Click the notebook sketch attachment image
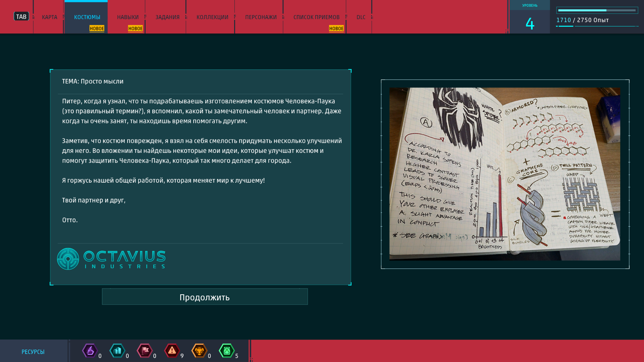The height and width of the screenshot is (362, 644). 504,174
